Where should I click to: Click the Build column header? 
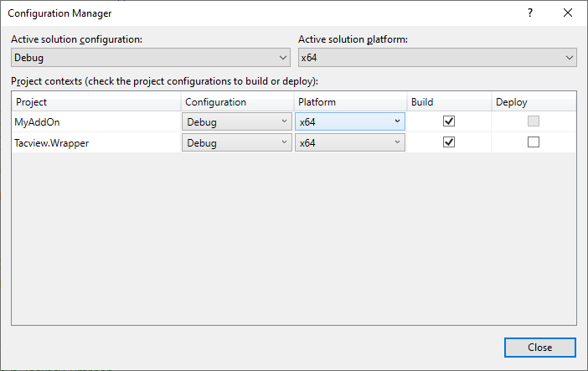point(448,101)
